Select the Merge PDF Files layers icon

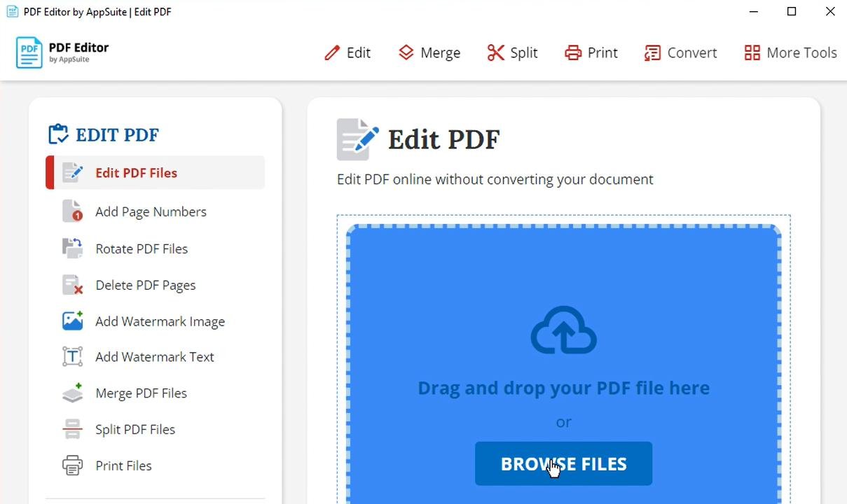(x=73, y=393)
